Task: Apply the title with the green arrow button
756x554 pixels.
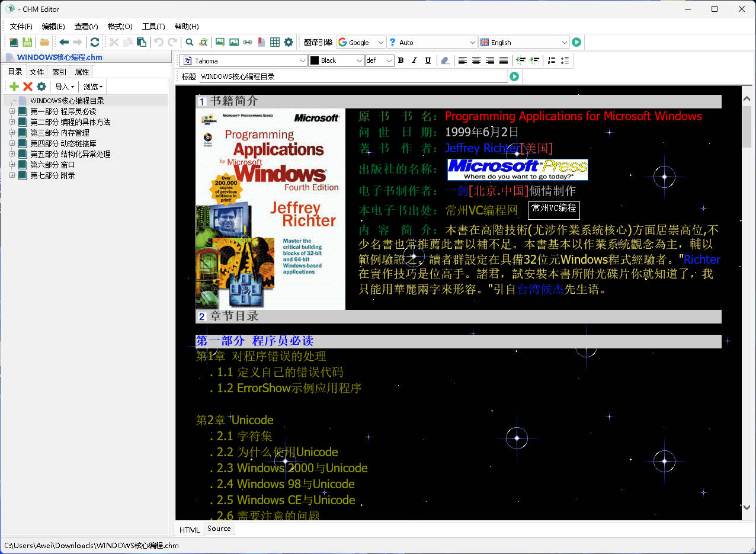Action: pos(514,76)
